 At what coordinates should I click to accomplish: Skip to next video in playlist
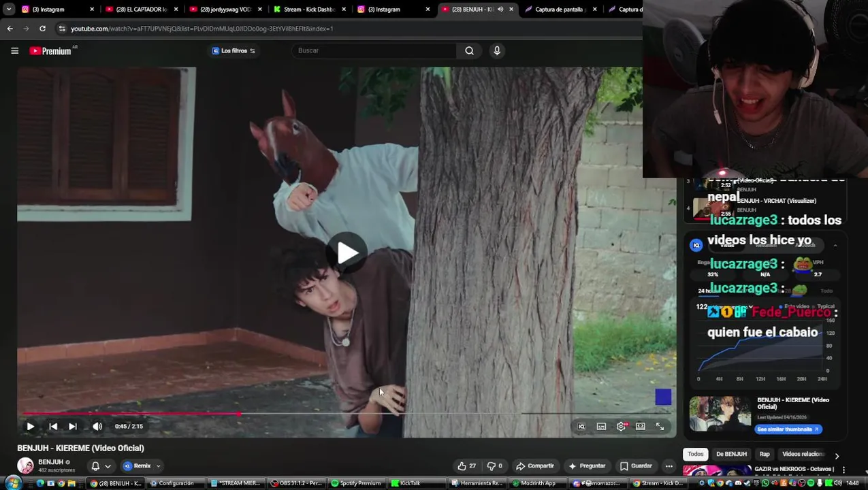point(73,426)
